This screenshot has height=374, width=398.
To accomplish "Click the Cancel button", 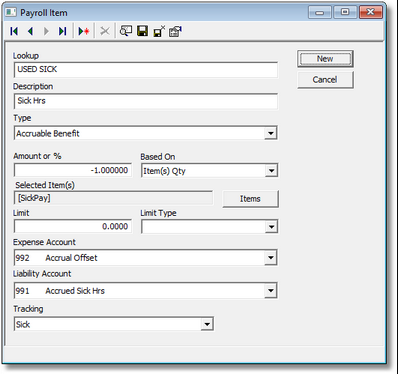I will pos(325,80).
